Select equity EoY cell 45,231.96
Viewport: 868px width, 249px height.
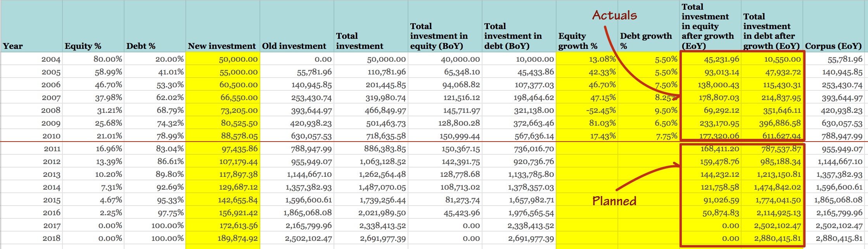(x=710, y=59)
